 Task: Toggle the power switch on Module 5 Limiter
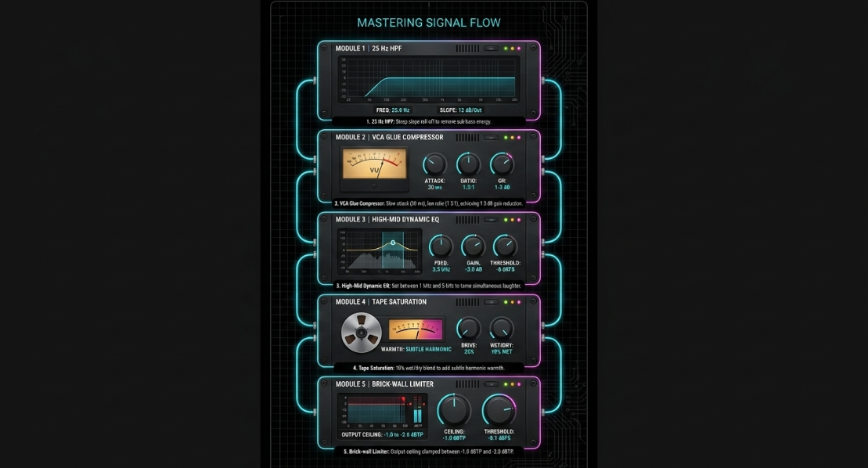point(491,384)
